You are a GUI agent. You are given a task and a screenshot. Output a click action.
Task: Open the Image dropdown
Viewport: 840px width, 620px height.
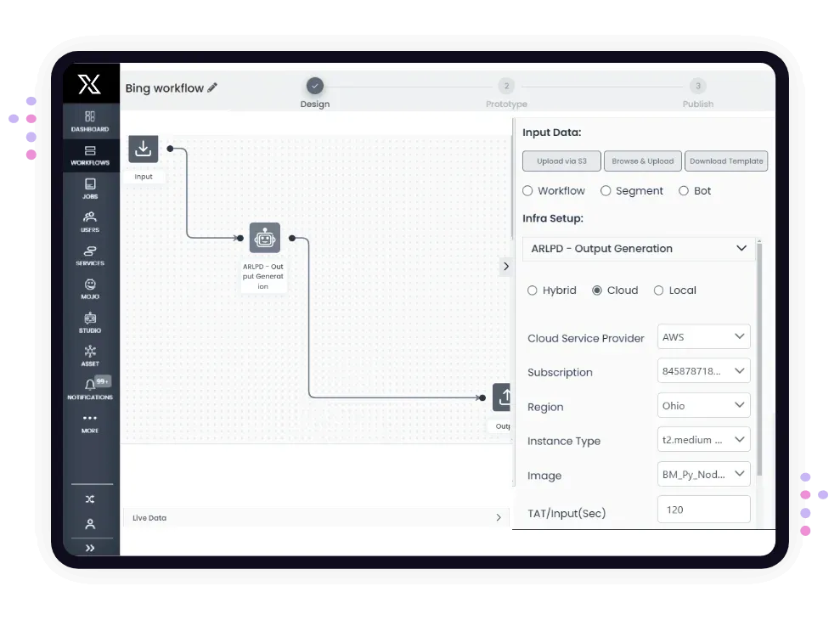703,474
